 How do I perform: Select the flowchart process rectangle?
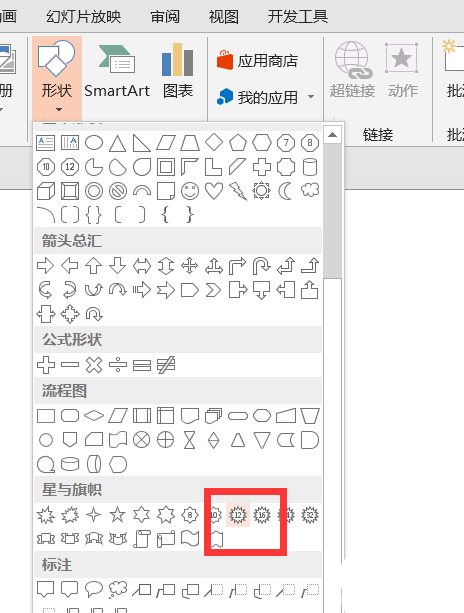pyautogui.click(x=46, y=416)
